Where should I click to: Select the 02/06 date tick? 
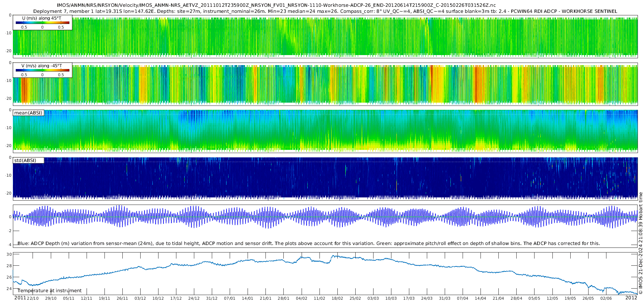pos(606,298)
